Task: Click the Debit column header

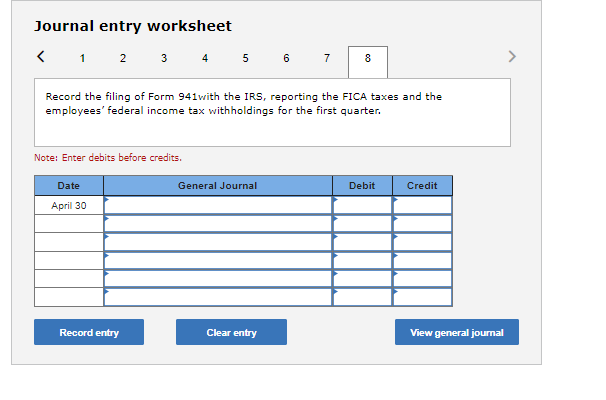Action: [363, 186]
